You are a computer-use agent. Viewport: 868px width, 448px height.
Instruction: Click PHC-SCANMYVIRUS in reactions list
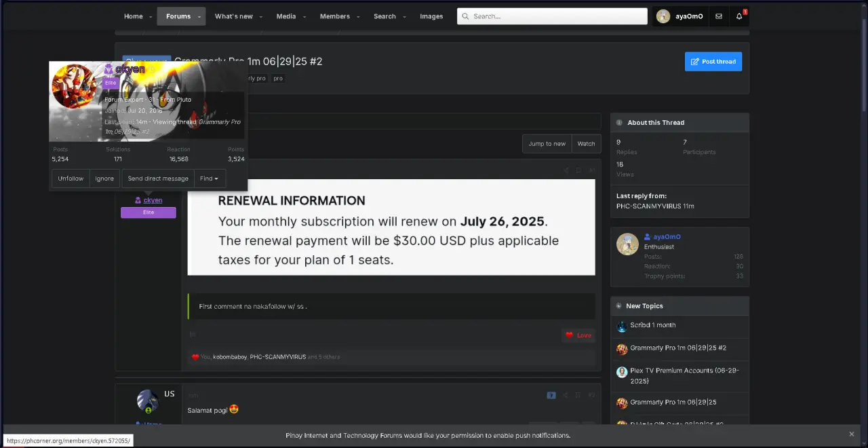coord(278,357)
